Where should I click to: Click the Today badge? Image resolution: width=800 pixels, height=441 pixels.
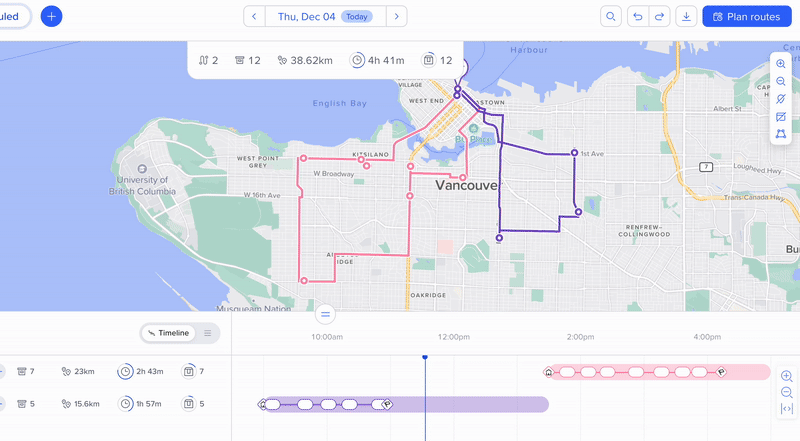click(x=357, y=16)
